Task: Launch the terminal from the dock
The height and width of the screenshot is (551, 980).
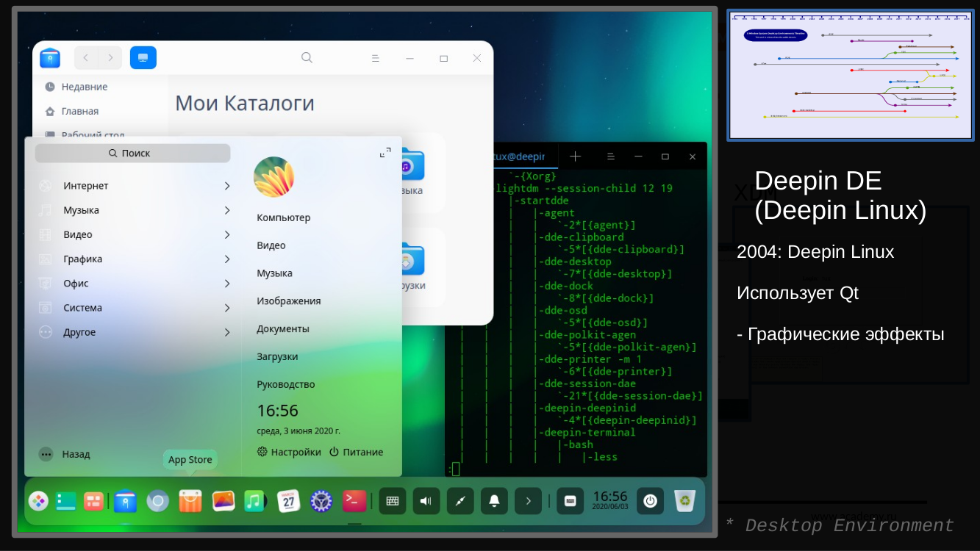Action: (x=354, y=501)
